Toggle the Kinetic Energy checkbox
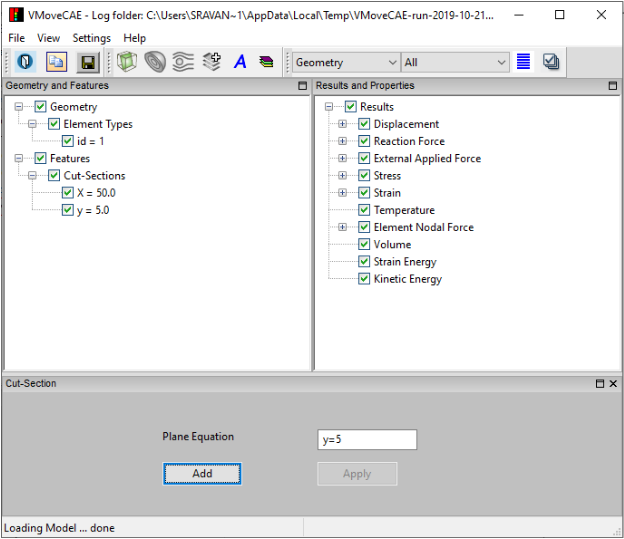This screenshot has width=624, height=539. [x=364, y=279]
